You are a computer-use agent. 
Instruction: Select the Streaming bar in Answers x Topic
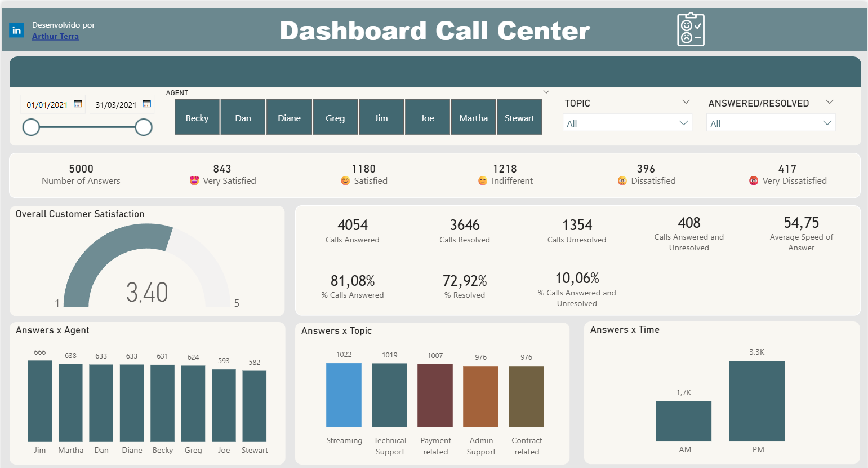[x=344, y=395]
